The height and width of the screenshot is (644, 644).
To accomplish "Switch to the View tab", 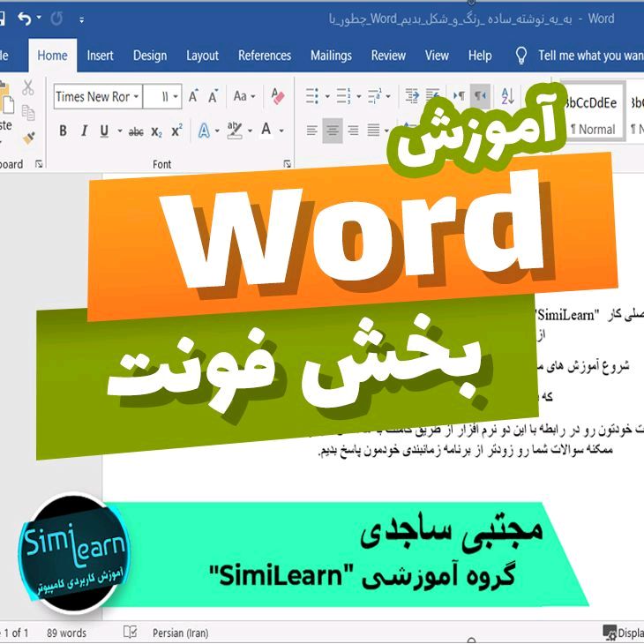I will (437, 56).
